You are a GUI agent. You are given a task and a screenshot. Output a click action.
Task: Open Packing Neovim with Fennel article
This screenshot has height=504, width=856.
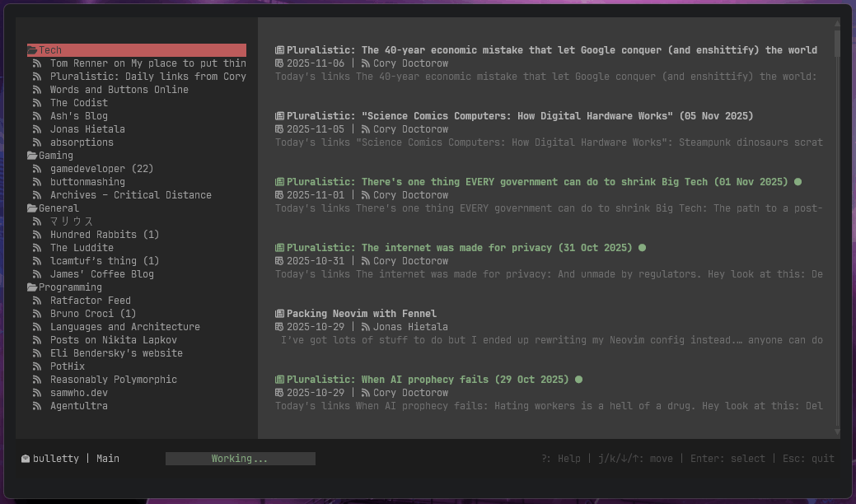pyautogui.click(x=362, y=314)
